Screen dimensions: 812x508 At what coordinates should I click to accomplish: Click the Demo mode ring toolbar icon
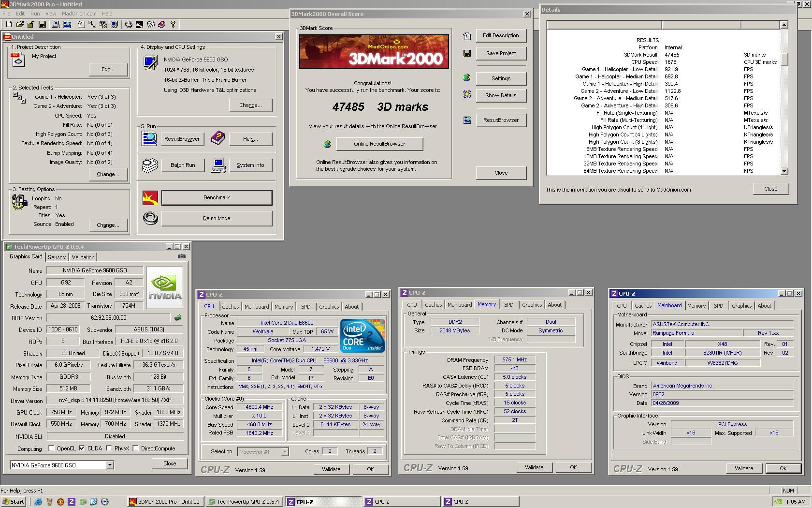[x=129, y=24]
